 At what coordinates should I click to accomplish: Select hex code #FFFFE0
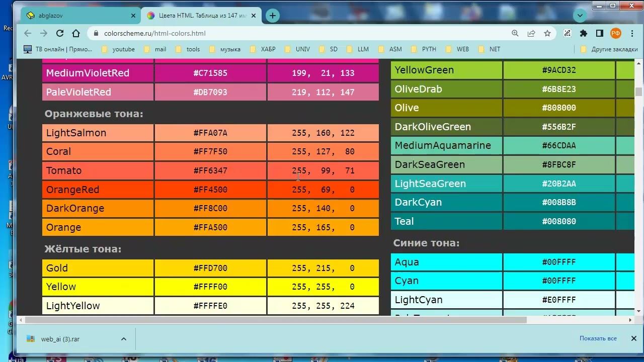pos(210,306)
